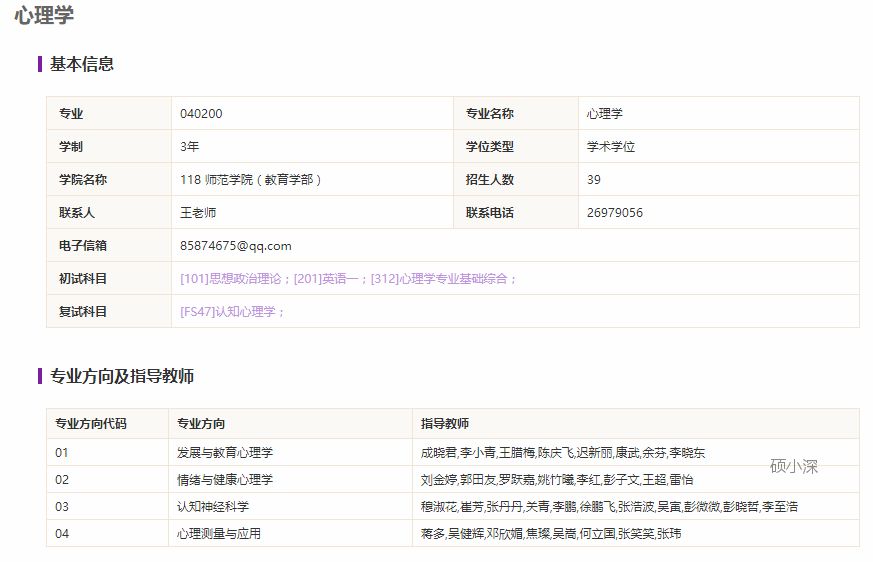Select the email 85874675@qq.com
This screenshot has height=562, width=873.
236,246
